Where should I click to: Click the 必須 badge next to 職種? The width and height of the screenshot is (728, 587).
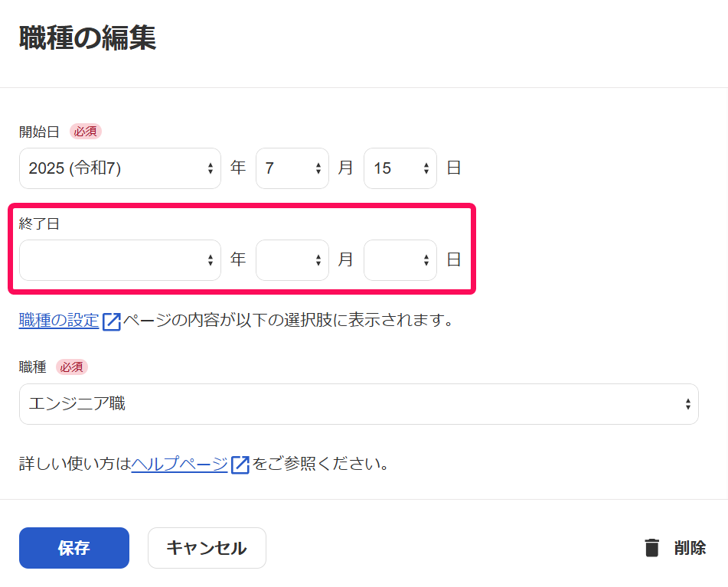click(x=72, y=367)
